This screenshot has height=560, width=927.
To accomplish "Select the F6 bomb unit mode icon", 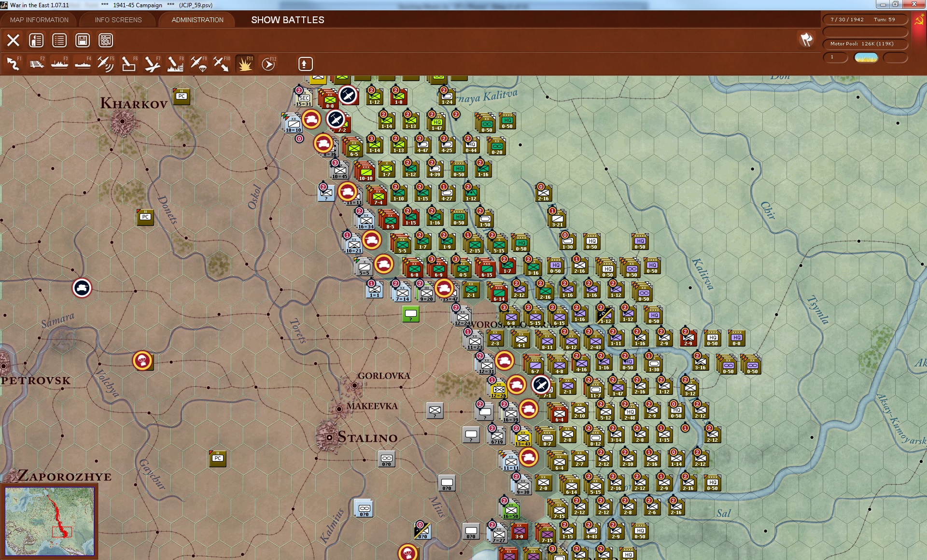I will tap(129, 64).
